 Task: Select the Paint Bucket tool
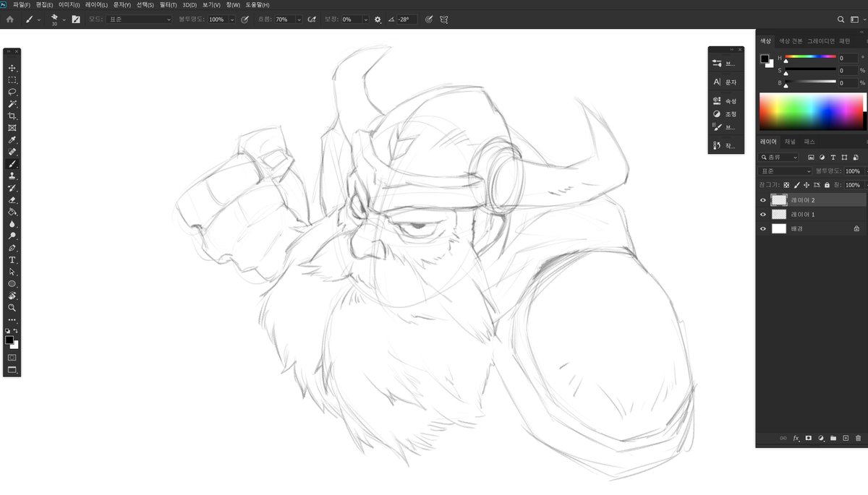coord(12,212)
